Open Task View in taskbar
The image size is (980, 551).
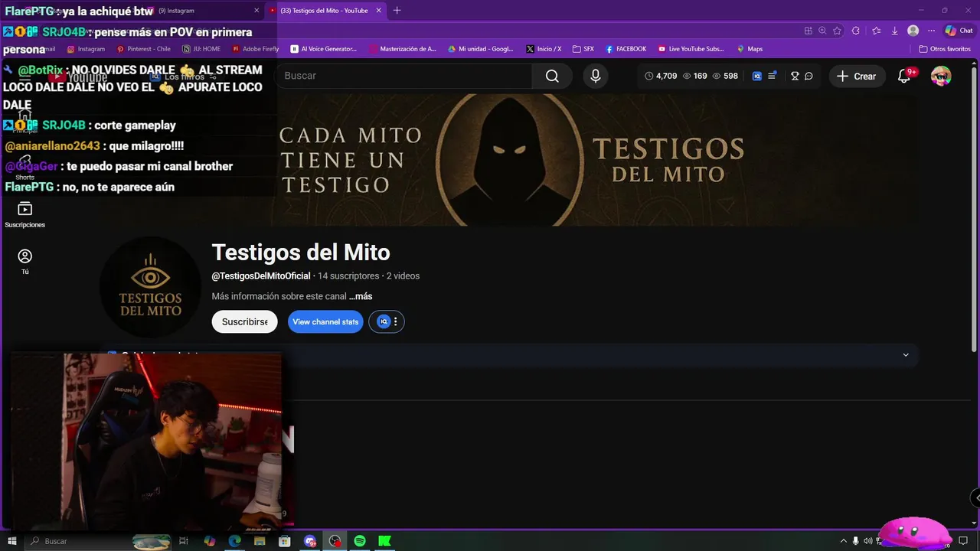click(x=184, y=541)
